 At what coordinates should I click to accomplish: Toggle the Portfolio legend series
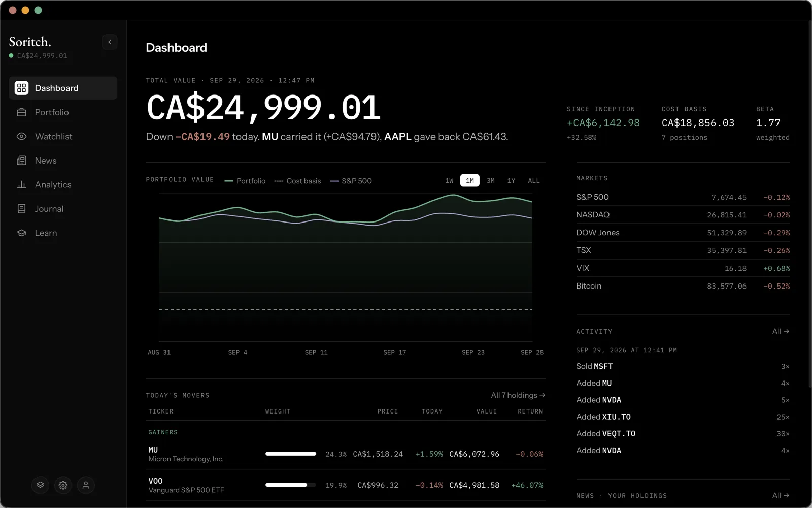point(245,181)
